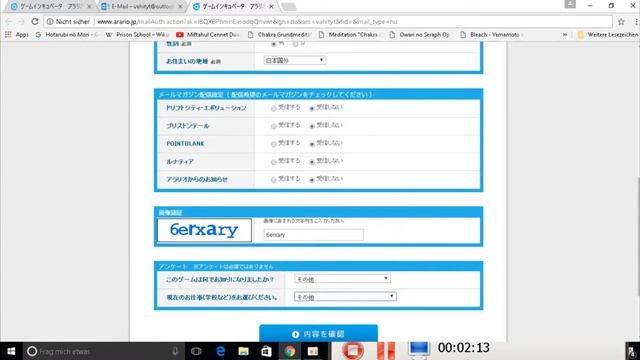Bookmark this page with the star icon
Viewport: 640px width, 360px height.
click(x=621, y=22)
